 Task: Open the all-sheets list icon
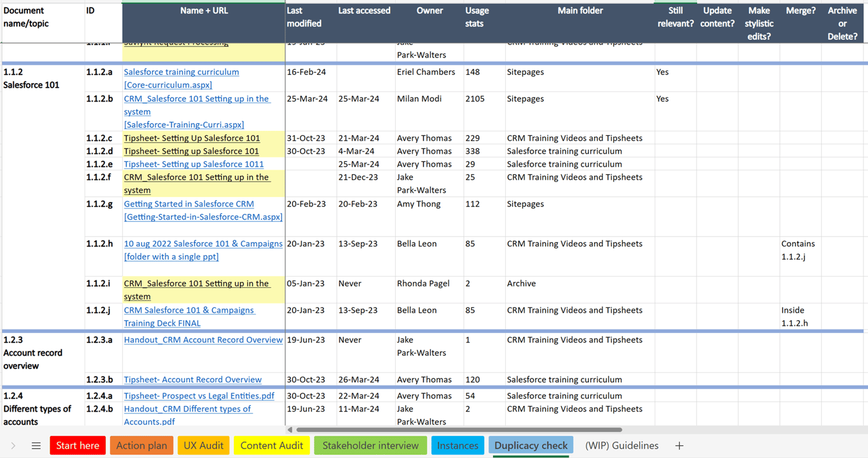pyautogui.click(x=36, y=446)
